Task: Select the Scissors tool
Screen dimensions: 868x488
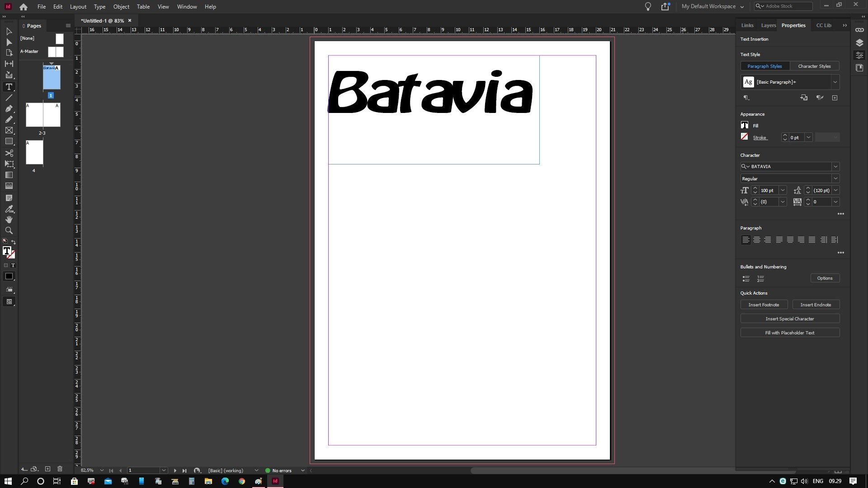Action: point(9,153)
